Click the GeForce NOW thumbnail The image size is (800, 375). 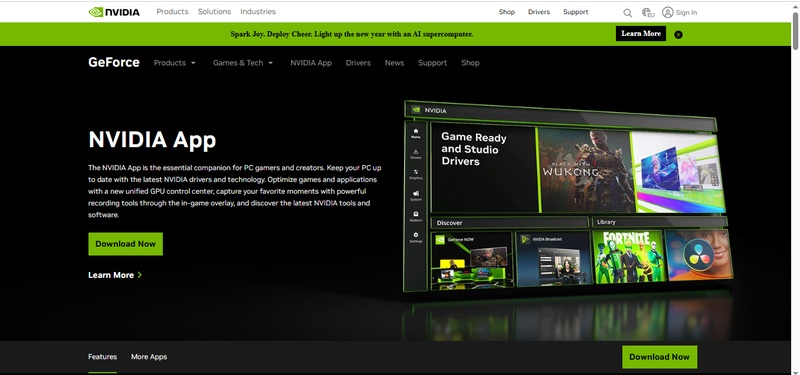pos(472,261)
